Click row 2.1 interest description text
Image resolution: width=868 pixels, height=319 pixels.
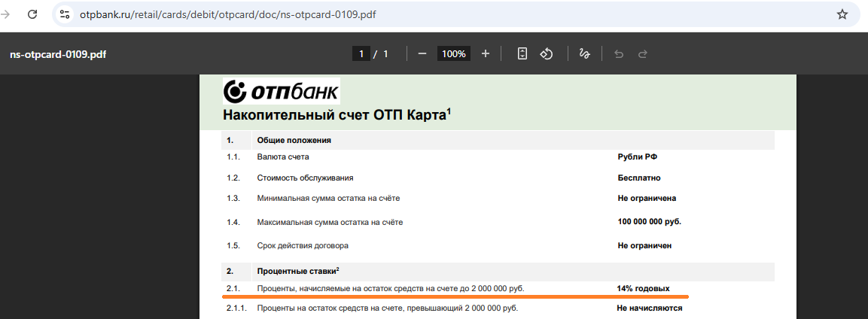(x=390, y=289)
